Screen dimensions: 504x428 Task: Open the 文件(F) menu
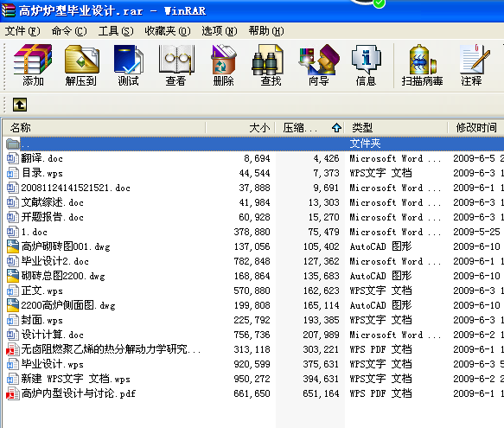click(22, 31)
